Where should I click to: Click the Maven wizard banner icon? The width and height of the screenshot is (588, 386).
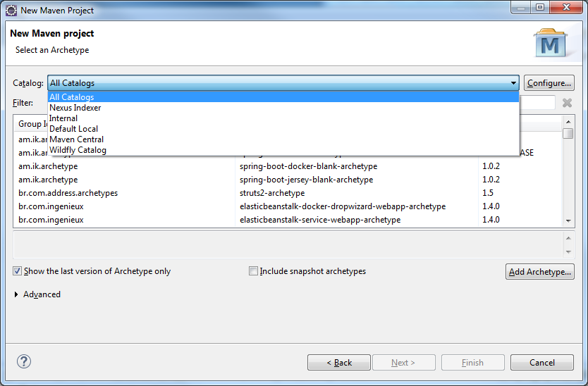pos(550,44)
